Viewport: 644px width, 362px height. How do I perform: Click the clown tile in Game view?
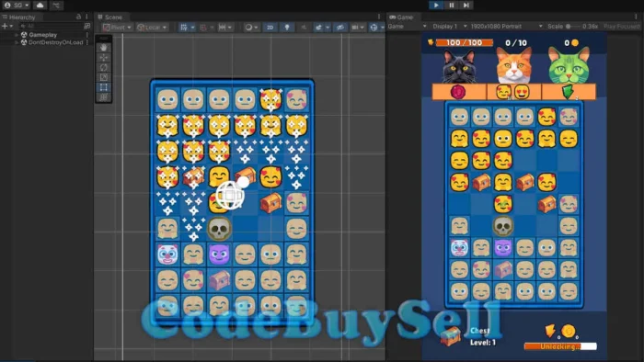(x=459, y=248)
